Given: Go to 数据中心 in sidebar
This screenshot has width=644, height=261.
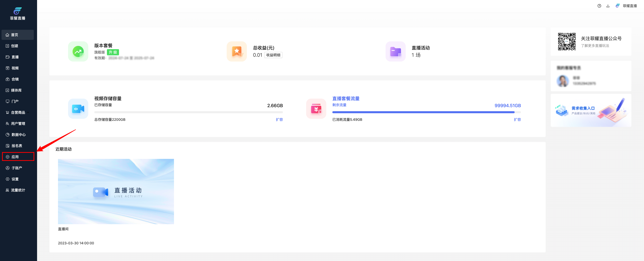Looking at the screenshot, I should coord(18,135).
